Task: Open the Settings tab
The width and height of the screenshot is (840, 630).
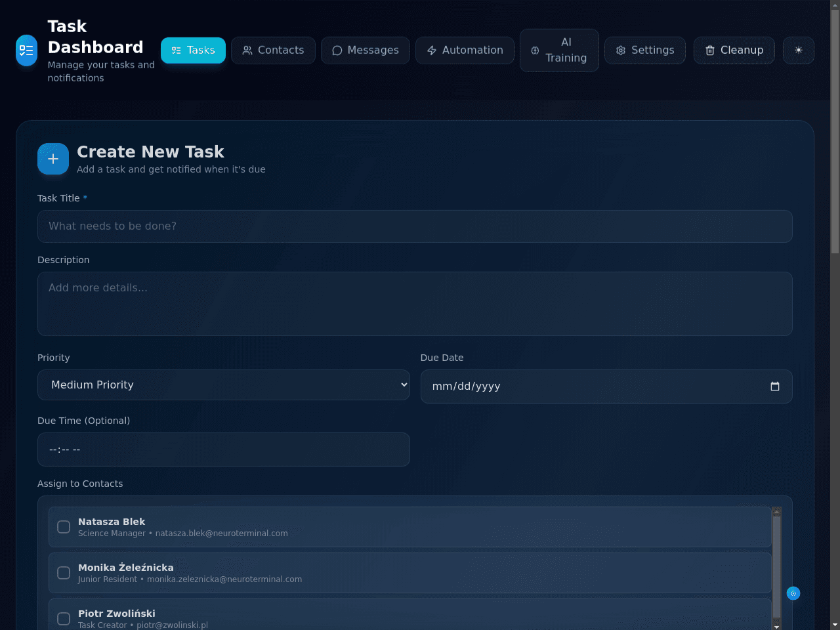Action: pos(645,51)
